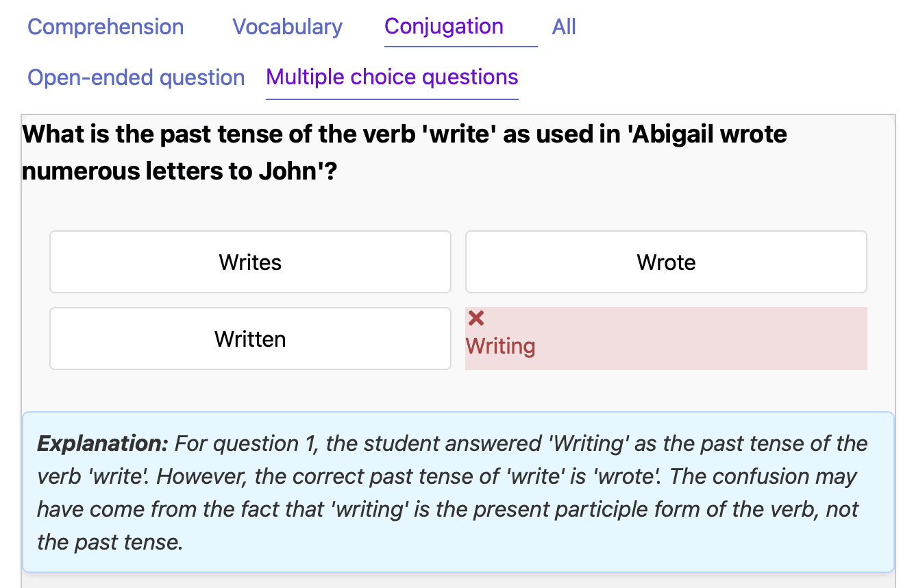Switch to the Comprehension tab
Screen dimensions: 914x588
(106, 27)
